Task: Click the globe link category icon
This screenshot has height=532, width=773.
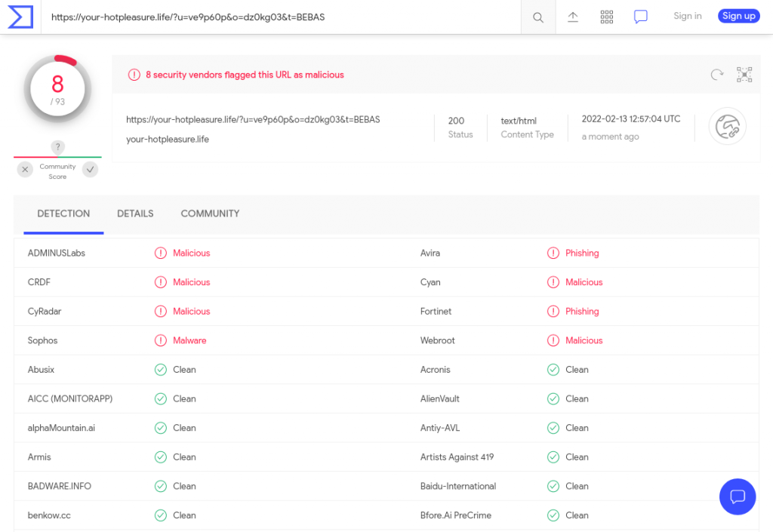Action: point(728,127)
